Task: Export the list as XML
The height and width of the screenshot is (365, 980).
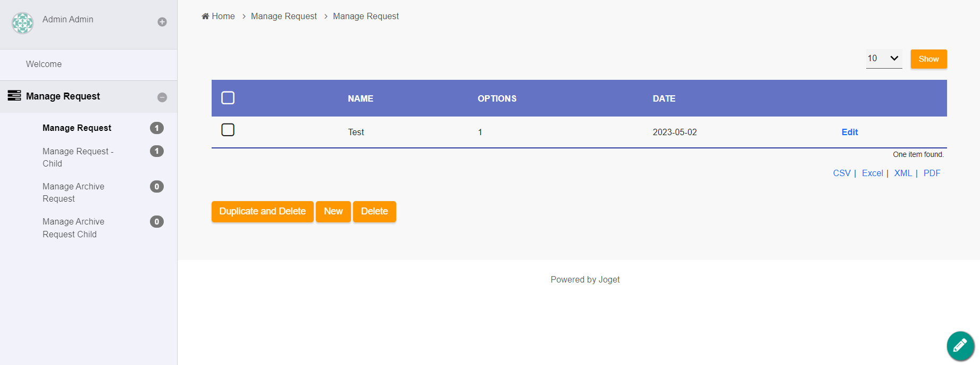Action: [903, 173]
